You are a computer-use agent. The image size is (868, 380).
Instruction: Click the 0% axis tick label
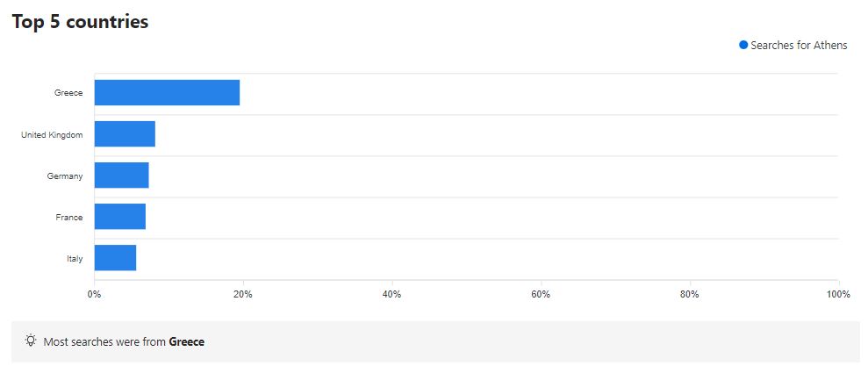[x=95, y=294]
